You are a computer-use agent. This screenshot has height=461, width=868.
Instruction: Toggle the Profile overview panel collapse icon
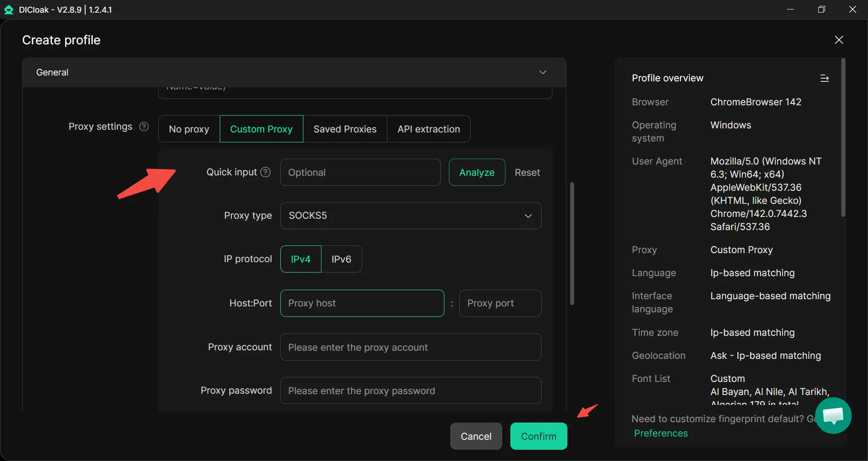pyautogui.click(x=824, y=78)
